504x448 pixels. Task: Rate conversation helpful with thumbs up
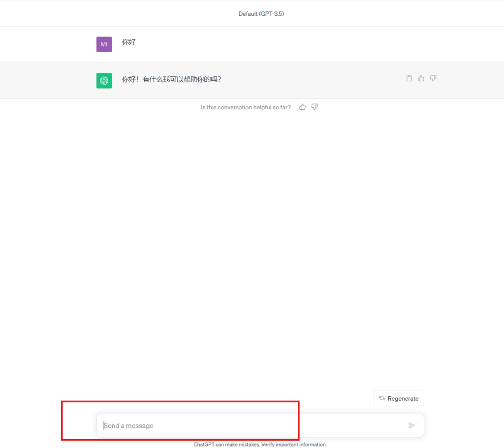click(302, 107)
